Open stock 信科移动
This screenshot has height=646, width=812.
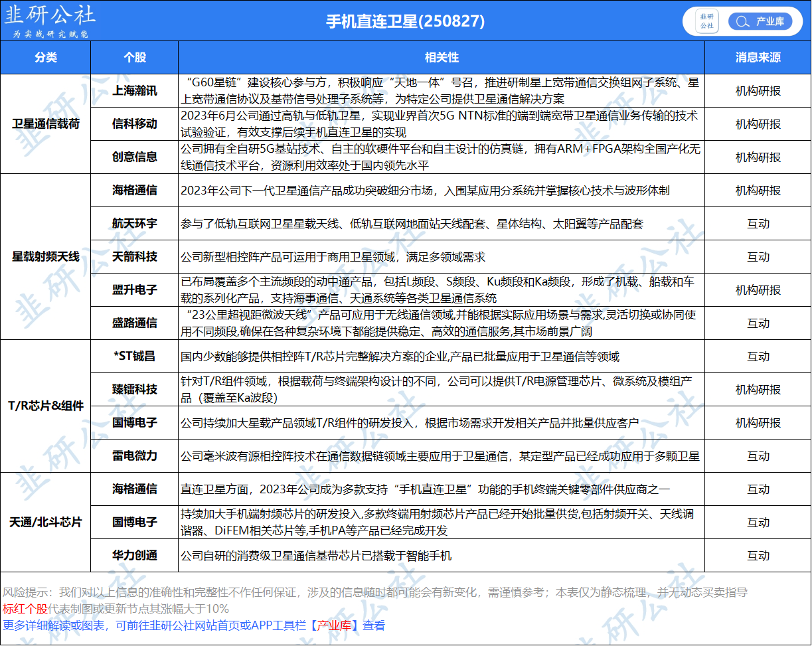tap(134, 124)
